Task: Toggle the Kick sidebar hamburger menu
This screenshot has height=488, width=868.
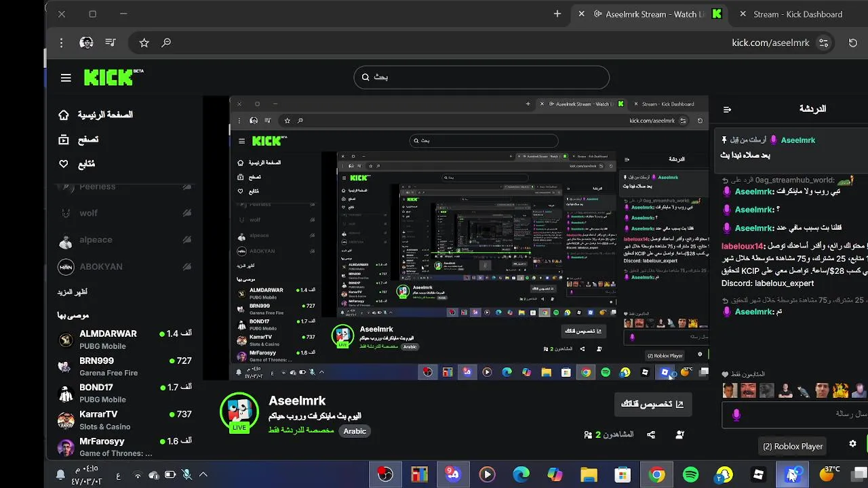Action: point(66,78)
